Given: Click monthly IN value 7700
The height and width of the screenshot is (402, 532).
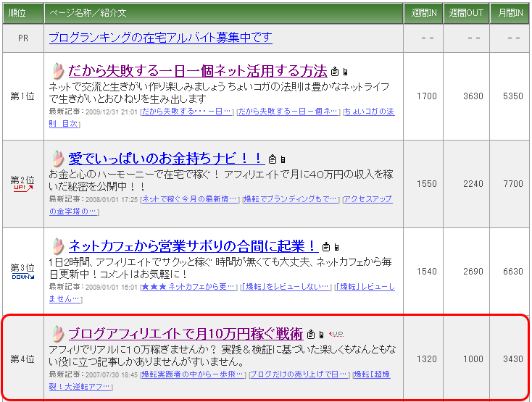Looking at the screenshot, I should (x=512, y=184).
